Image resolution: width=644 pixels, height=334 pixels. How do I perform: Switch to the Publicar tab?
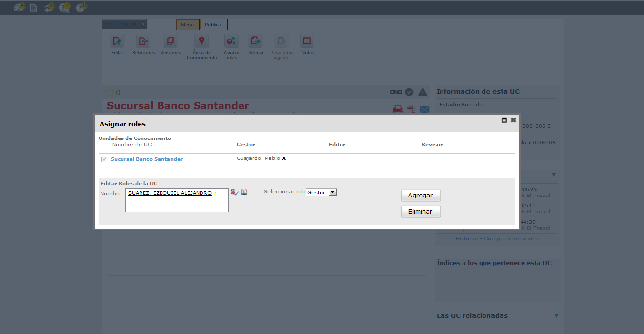coord(213,24)
